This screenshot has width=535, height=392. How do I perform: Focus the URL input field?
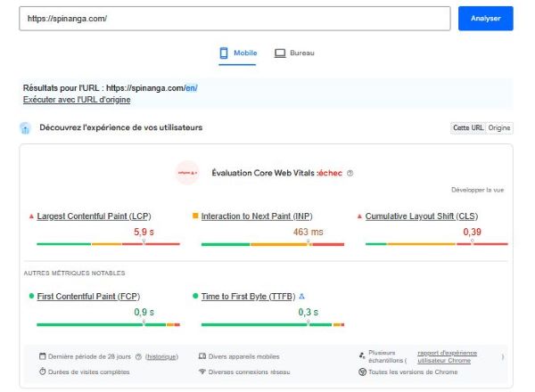click(x=235, y=19)
